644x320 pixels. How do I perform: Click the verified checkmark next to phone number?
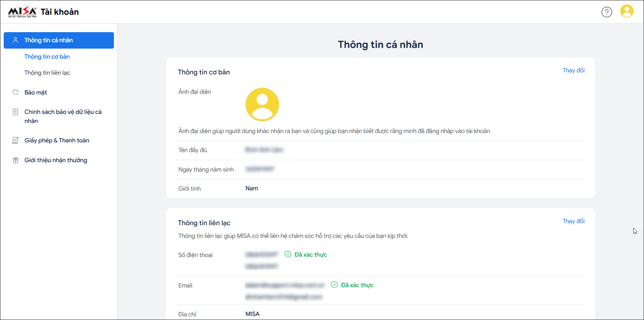(x=287, y=254)
